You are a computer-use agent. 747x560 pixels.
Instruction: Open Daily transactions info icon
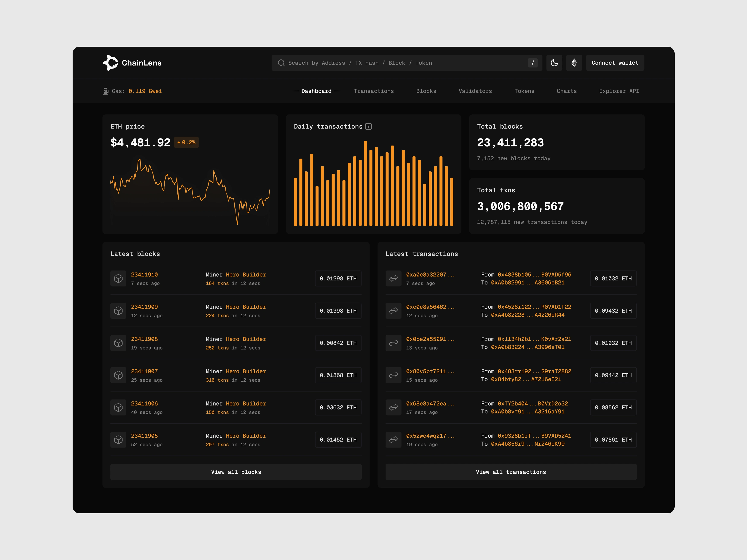pyautogui.click(x=368, y=127)
